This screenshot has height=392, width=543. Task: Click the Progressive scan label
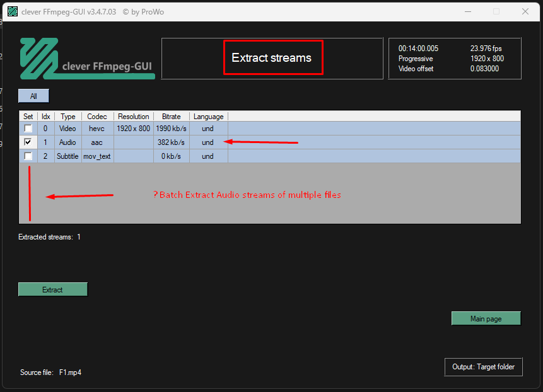pos(416,59)
